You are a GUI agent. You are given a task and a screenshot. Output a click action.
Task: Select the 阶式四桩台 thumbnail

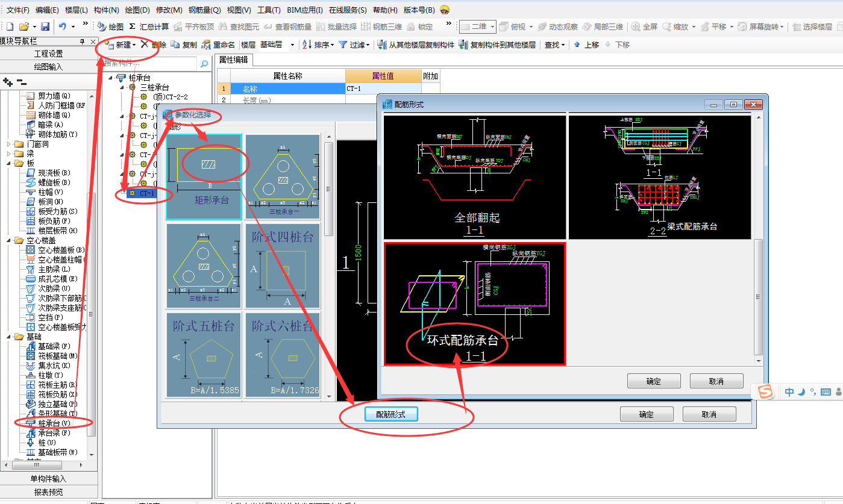point(283,266)
